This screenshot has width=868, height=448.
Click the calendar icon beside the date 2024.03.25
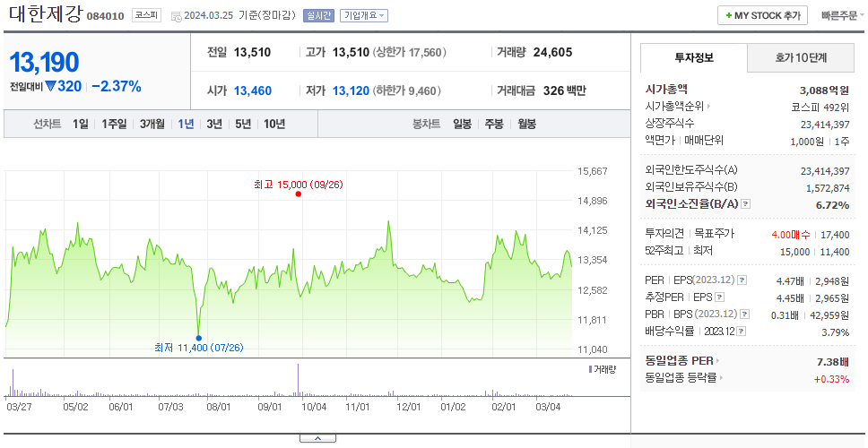176,16
